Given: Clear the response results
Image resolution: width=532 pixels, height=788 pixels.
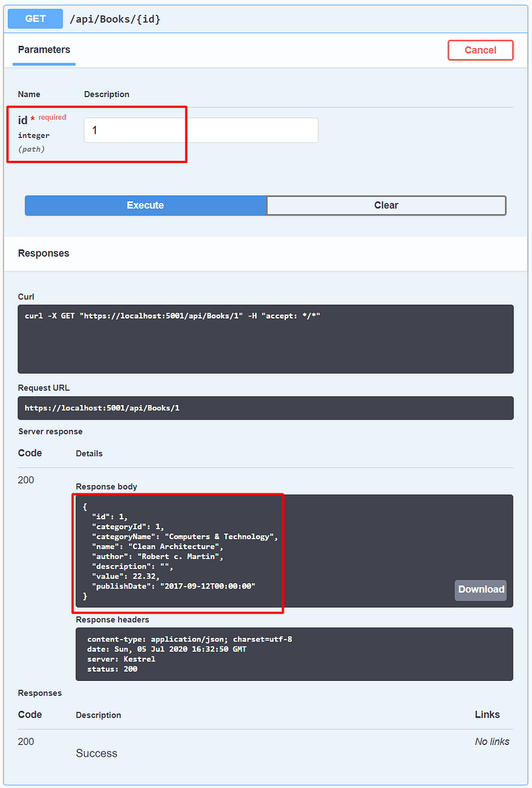Looking at the screenshot, I should click(386, 205).
